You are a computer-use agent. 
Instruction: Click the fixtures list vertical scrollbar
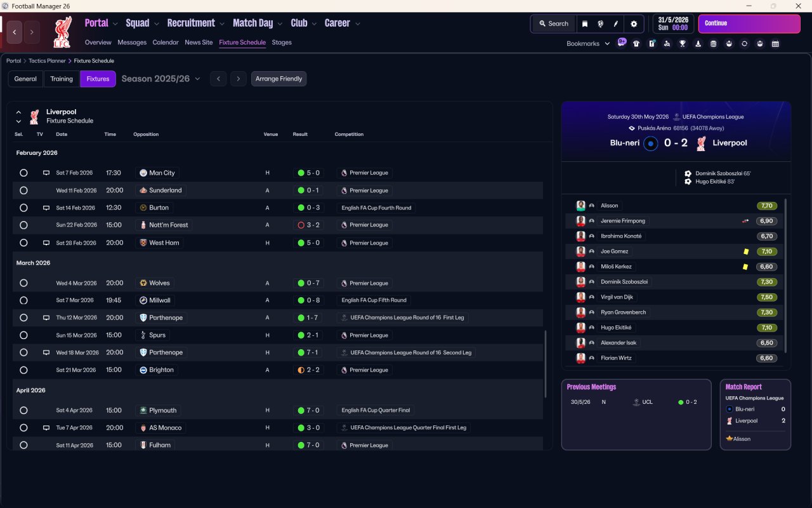tap(546, 364)
